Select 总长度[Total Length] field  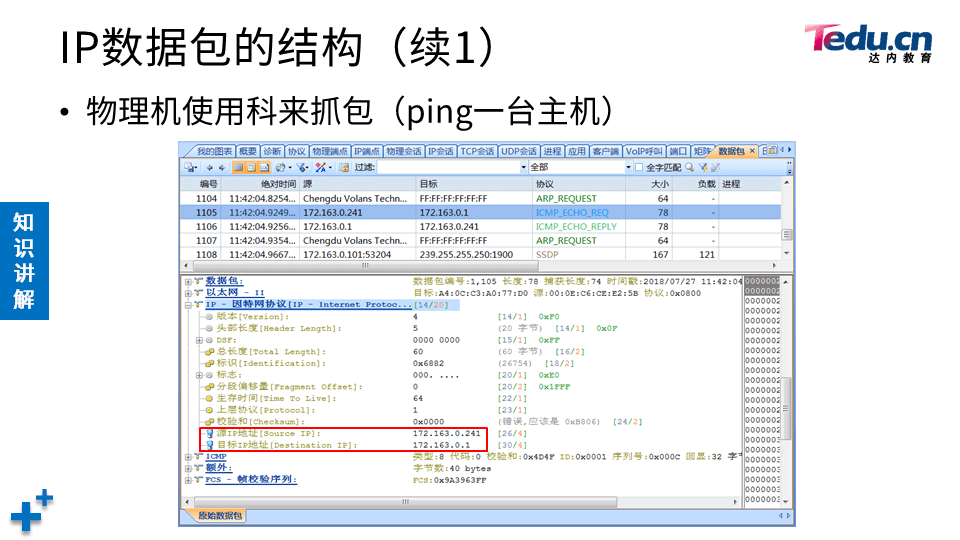coord(271,351)
